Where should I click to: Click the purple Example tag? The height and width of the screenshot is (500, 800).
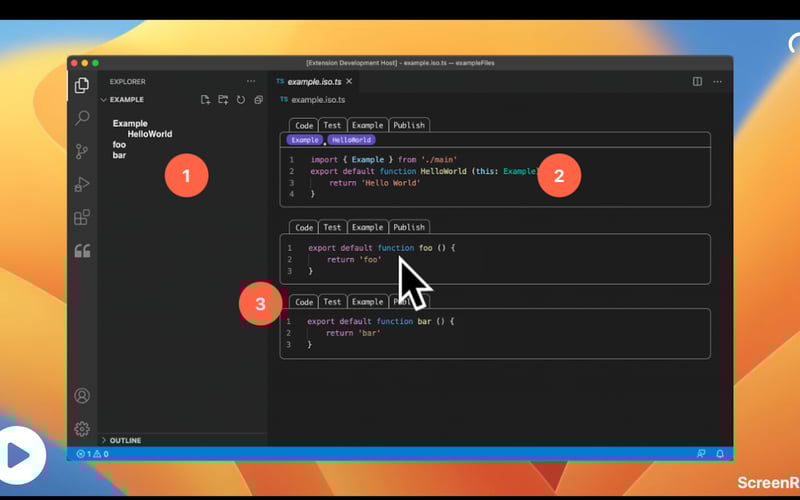click(x=305, y=140)
